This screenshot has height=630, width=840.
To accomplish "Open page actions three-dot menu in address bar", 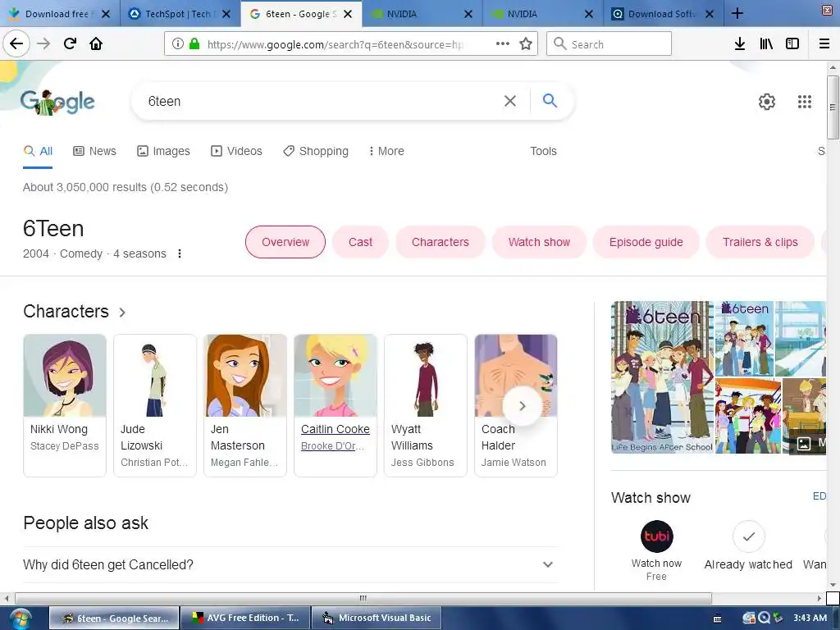I will [503, 44].
